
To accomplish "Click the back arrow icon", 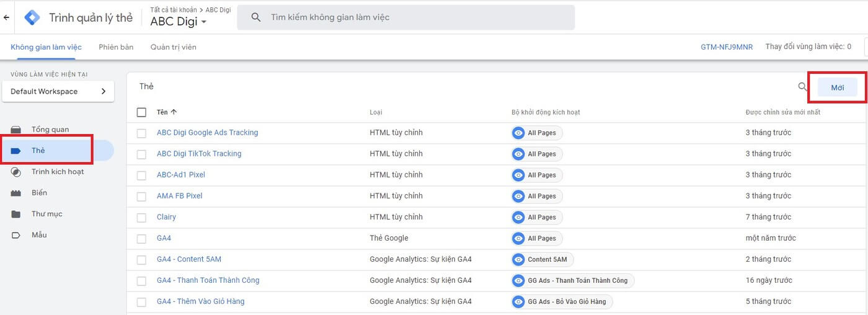I will [7, 17].
